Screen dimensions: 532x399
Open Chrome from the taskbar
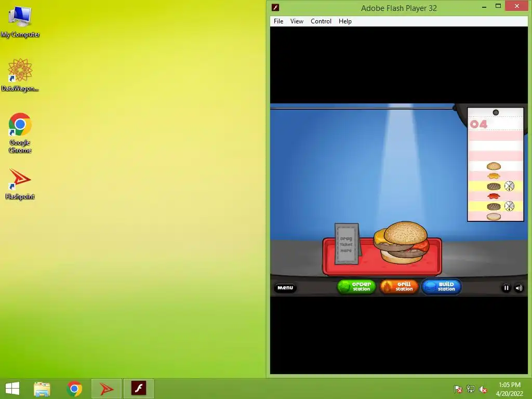click(74, 389)
